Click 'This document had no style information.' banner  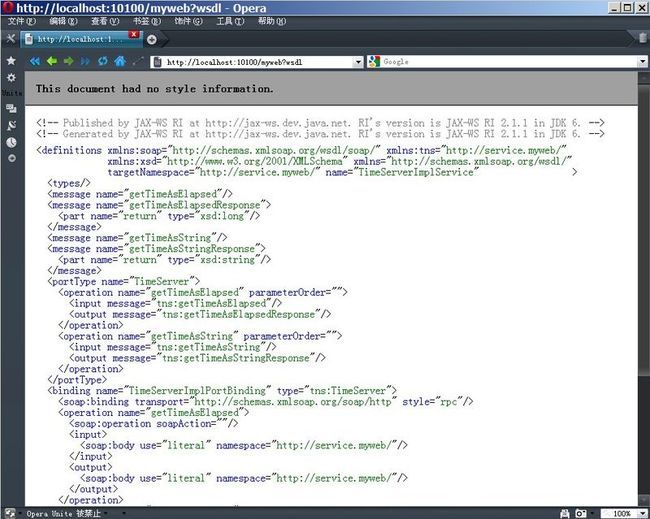point(155,89)
